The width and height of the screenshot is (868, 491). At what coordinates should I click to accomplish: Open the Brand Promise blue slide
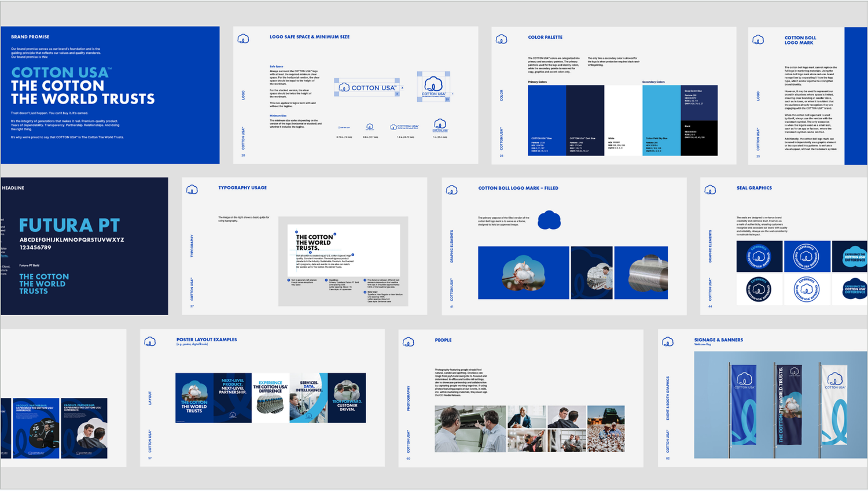coord(110,95)
